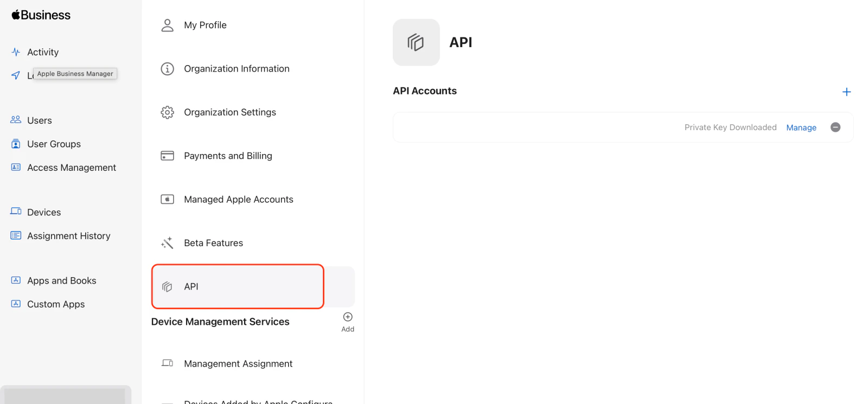The height and width of the screenshot is (404, 868).
Task: Click the Payments and Billing card icon
Action: coord(167,156)
